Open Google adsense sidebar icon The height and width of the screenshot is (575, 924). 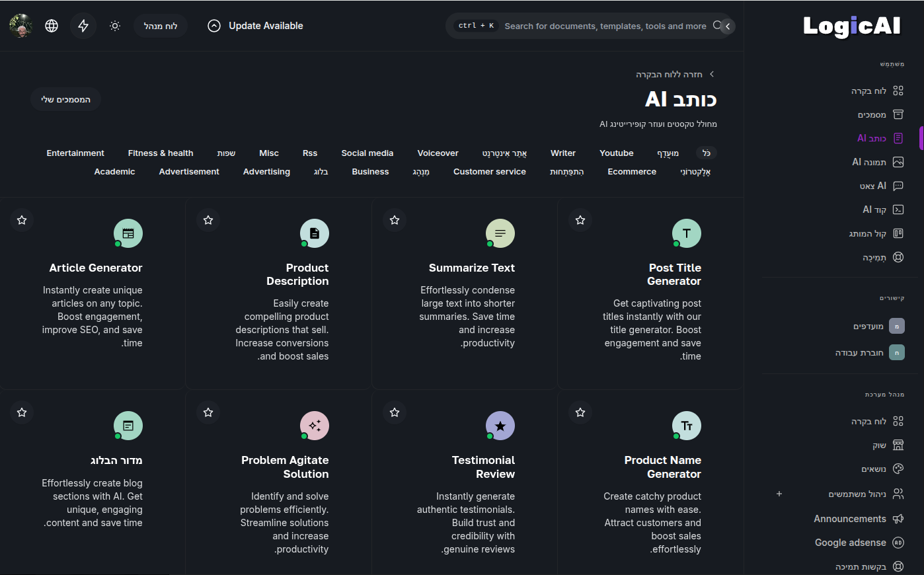click(x=898, y=543)
